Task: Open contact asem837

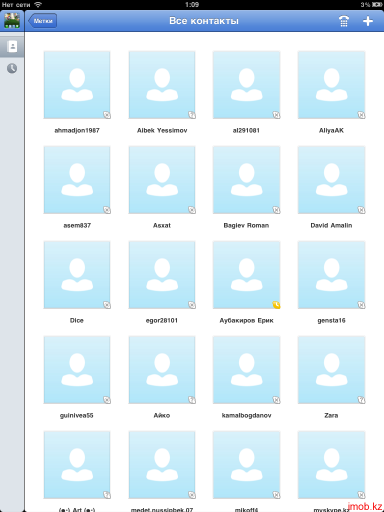Action: pos(77,180)
